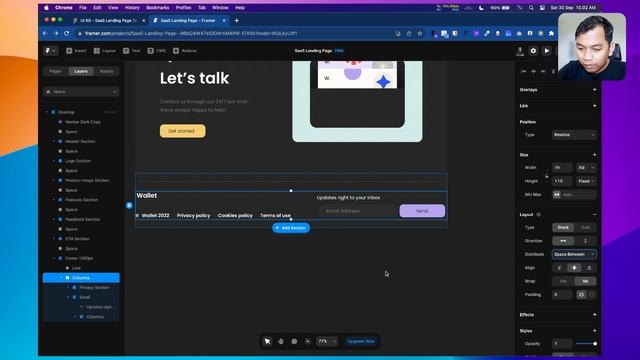Click the Opacity slider
This screenshot has width=640, height=360.
[x=586, y=344]
